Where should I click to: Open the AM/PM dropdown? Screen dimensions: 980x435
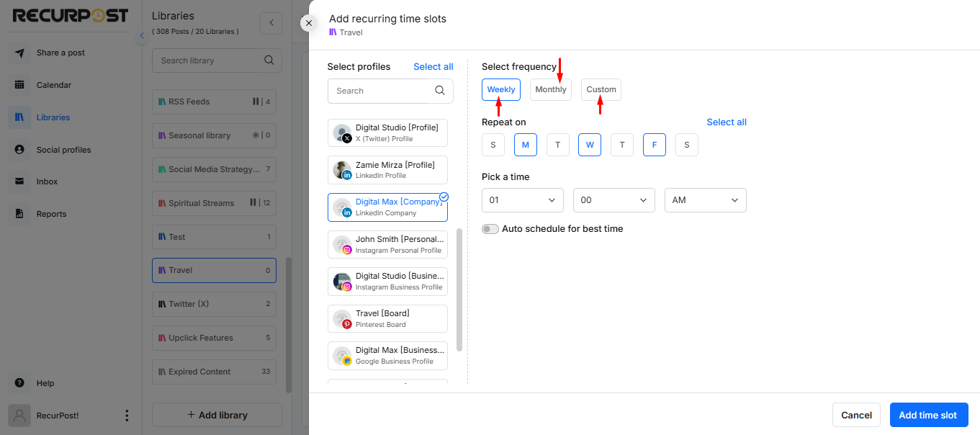[x=706, y=200]
